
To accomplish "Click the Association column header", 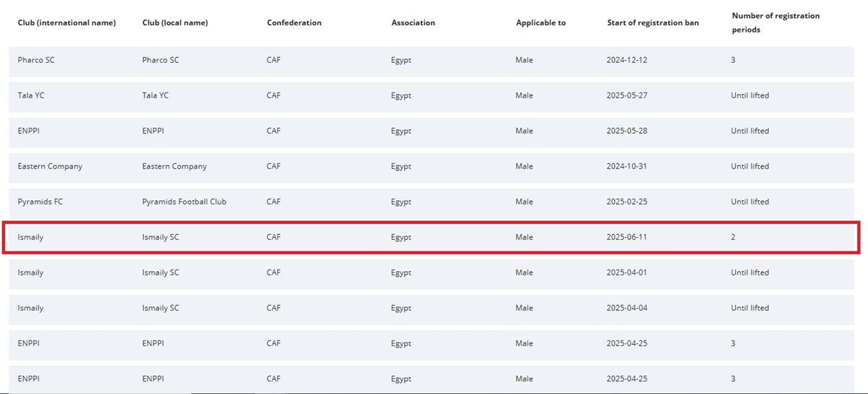I will (413, 22).
